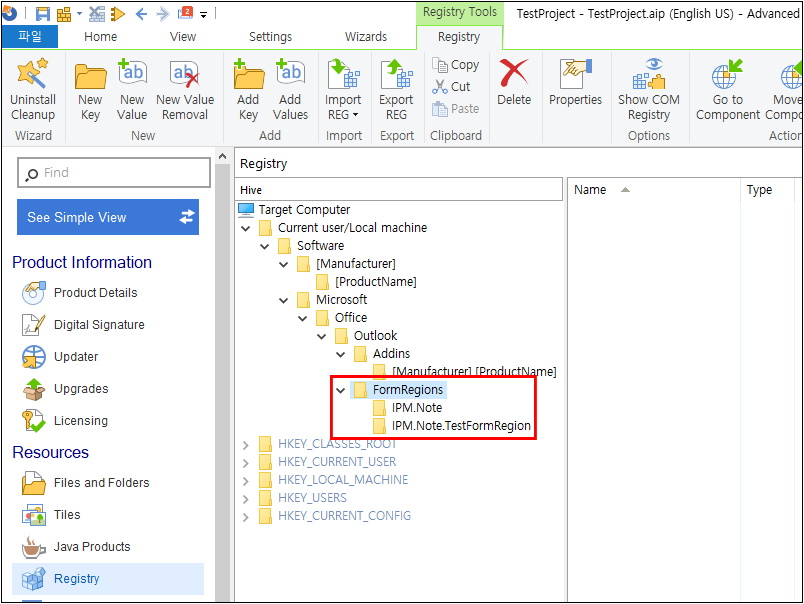Collapse the Outlook tree node
Screen dimensions: 804x604
click(321, 336)
